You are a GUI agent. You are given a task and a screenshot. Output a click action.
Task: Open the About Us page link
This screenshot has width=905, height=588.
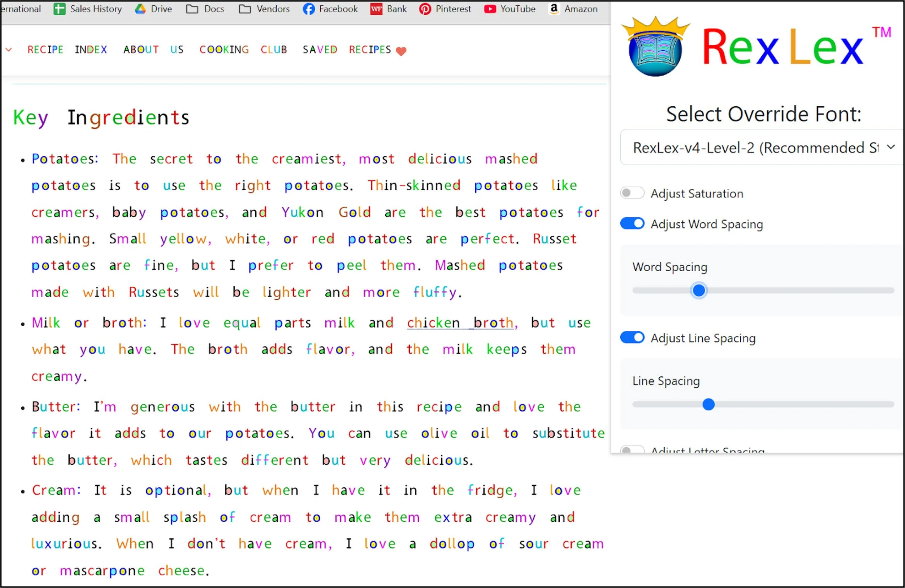pyautogui.click(x=153, y=50)
